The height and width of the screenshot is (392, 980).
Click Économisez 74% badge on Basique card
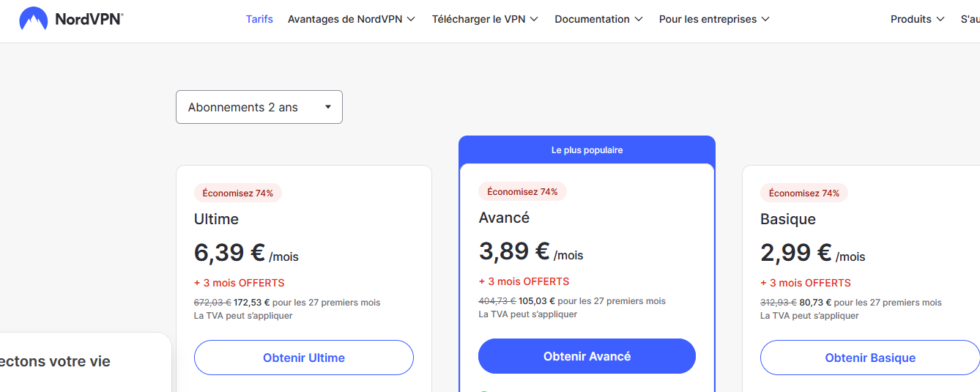click(x=804, y=193)
